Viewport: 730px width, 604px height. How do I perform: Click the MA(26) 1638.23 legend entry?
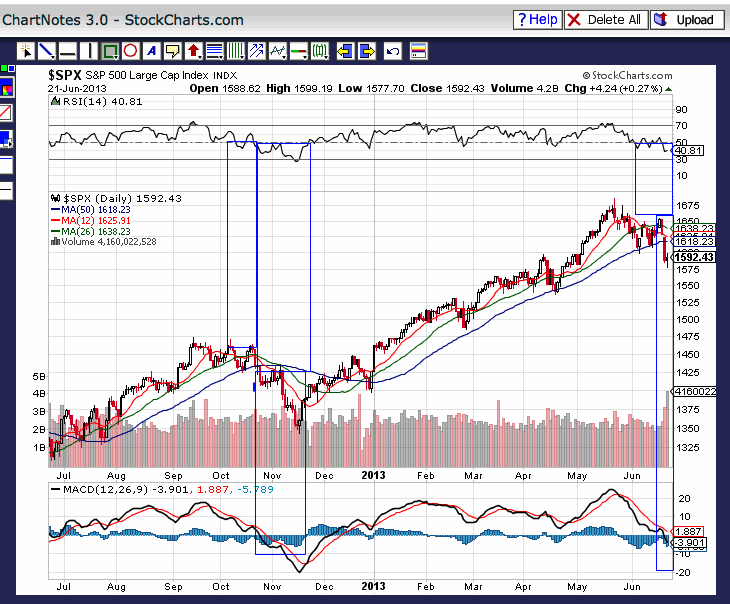point(96,231)
